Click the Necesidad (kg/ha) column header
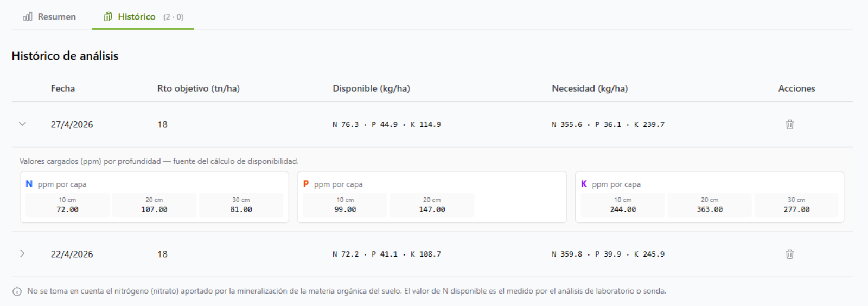The width and height of the screenshot is (868, 306). click(x=590, y=88)
